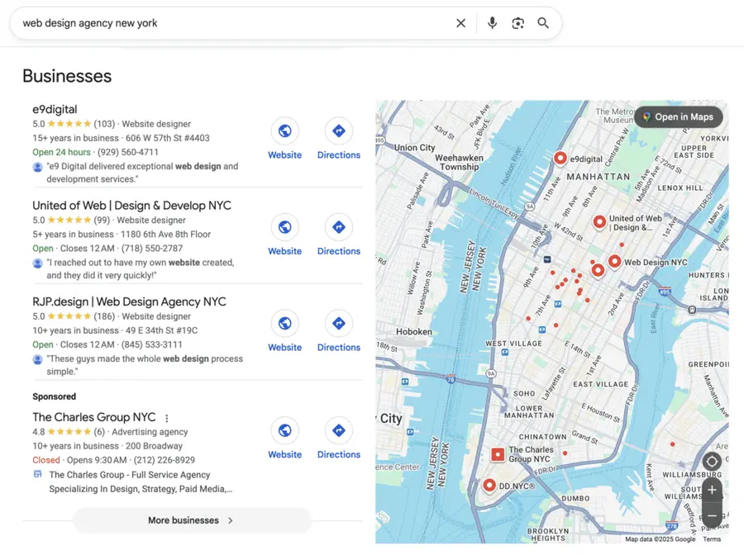Click The Charles Group marker on the map
The width and height of the screenshot is (744, 560).
[498, 454]
